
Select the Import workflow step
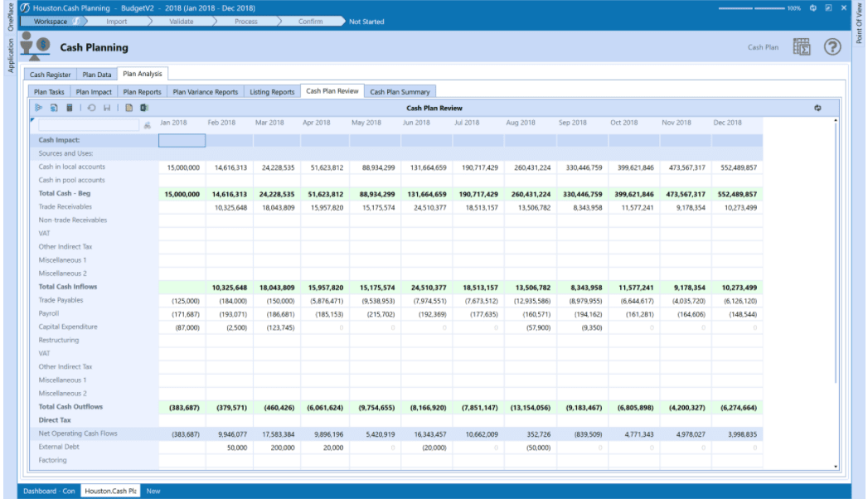116,21
